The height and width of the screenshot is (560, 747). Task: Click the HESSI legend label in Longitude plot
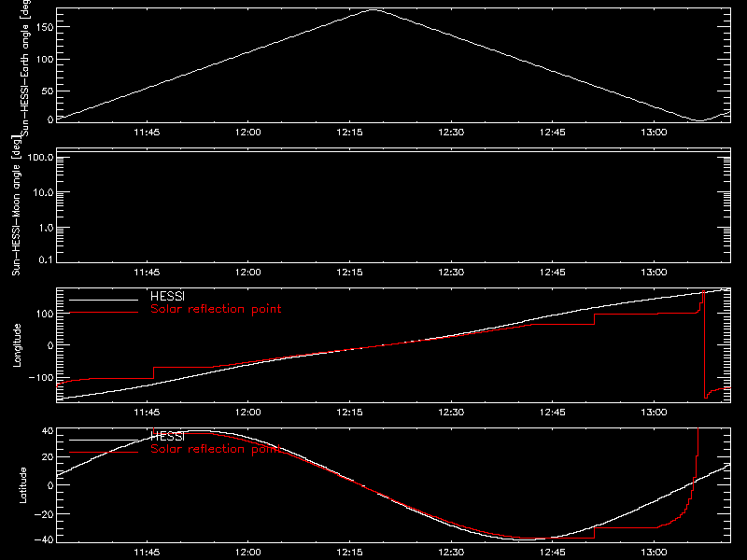pyautogui.click(x=167, y=297)
